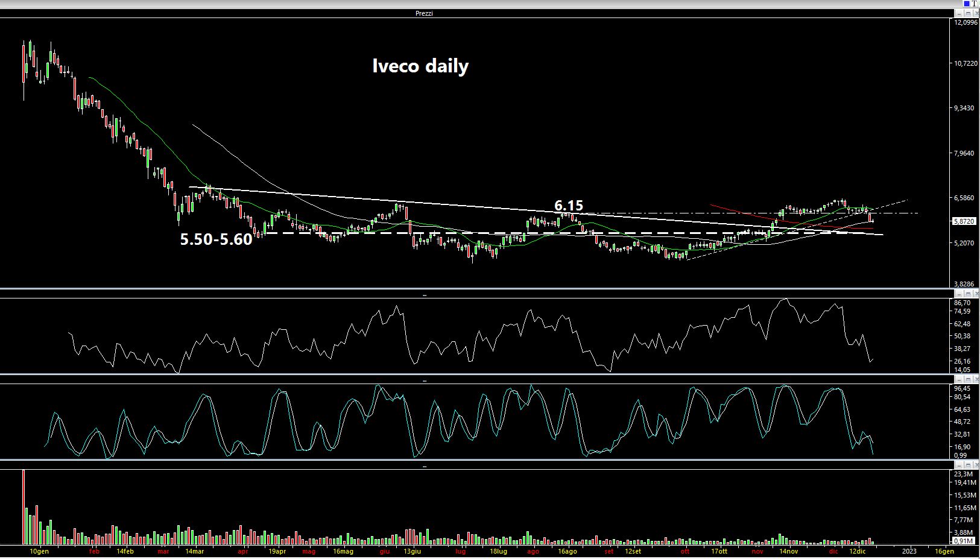Screen dimensions: 980x559
Task: Maximize the Prezzi price chart panel
Action: tap(967, 13)
